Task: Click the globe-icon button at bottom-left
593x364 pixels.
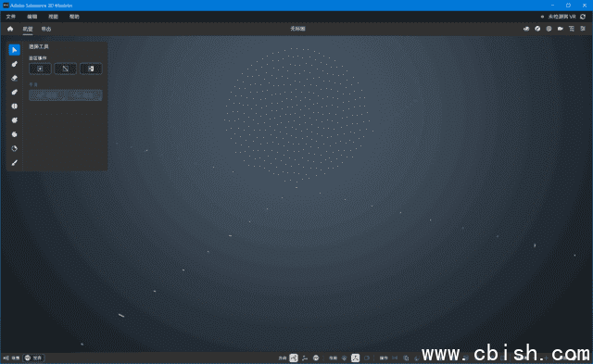Action: (33, 358)
